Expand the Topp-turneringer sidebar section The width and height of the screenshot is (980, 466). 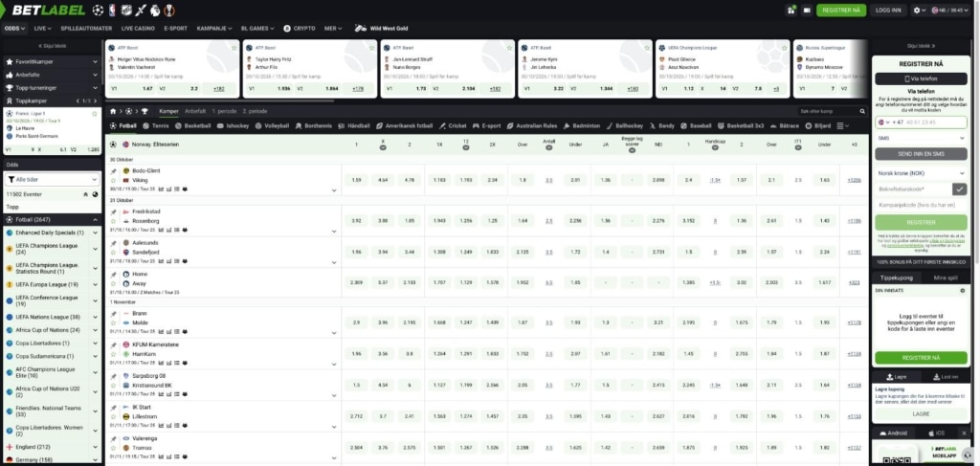52,88
